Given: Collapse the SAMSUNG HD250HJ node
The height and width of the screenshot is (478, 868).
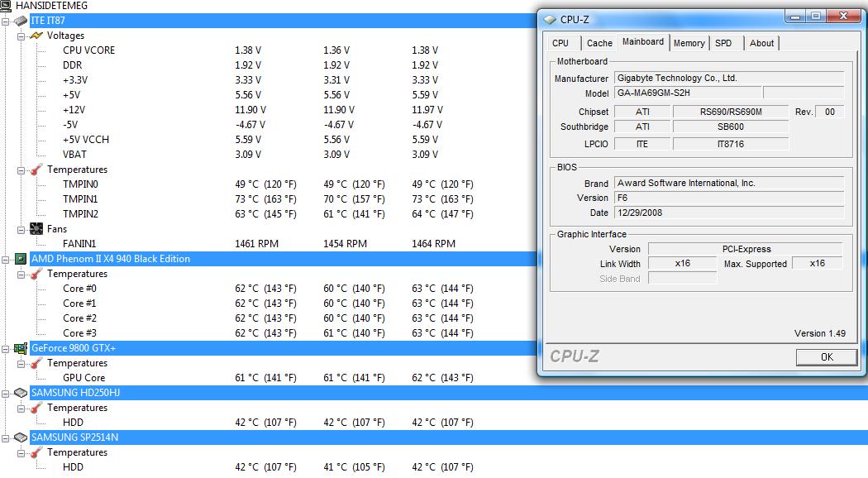Looking at the screenshot, I should (6, 394).
